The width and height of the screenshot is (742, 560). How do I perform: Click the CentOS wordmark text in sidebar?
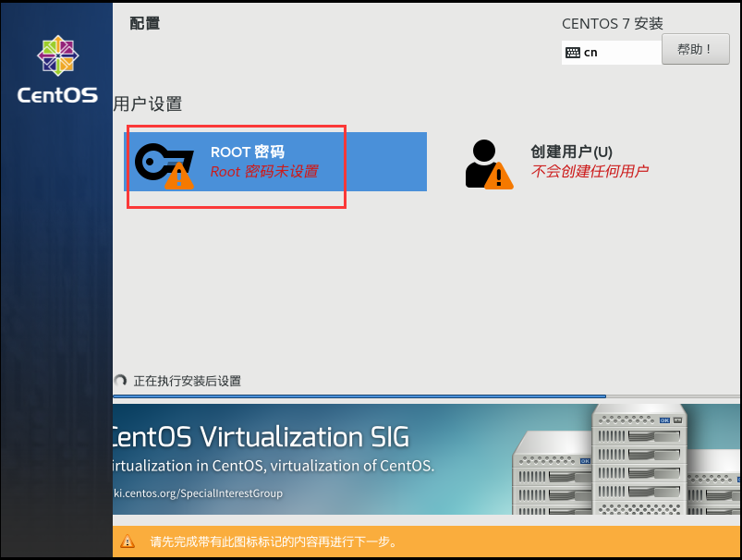pos(57,95)
